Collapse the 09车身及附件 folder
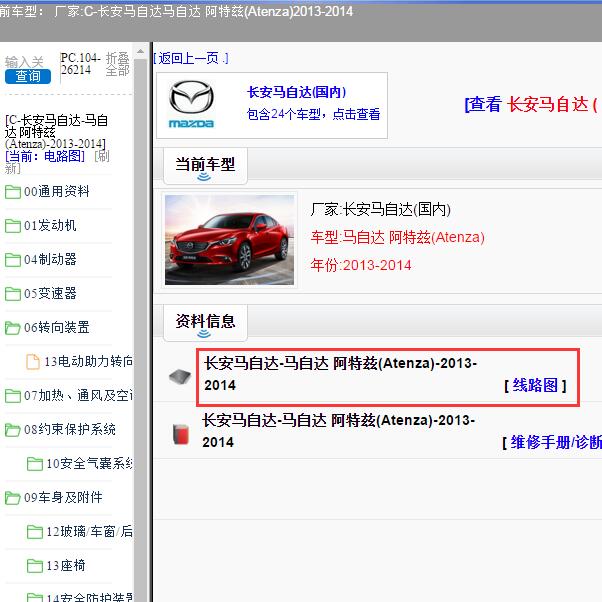Viewport: 602px width, 602px height. coord(63,497)
